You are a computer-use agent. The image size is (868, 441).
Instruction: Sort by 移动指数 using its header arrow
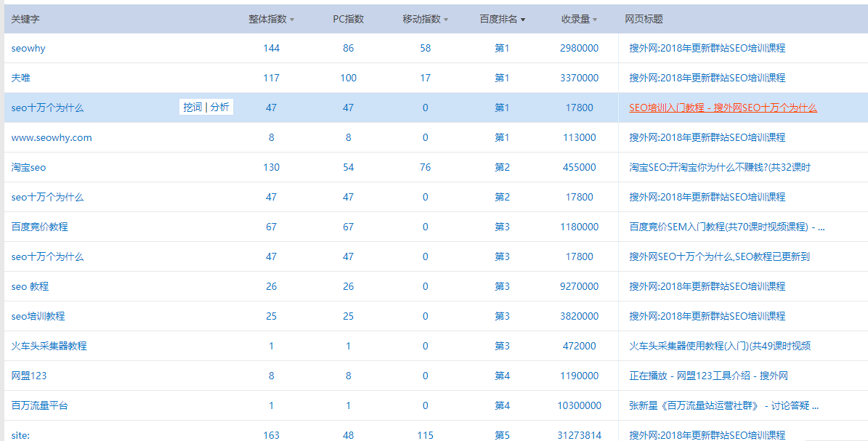[x=446, y=20]
